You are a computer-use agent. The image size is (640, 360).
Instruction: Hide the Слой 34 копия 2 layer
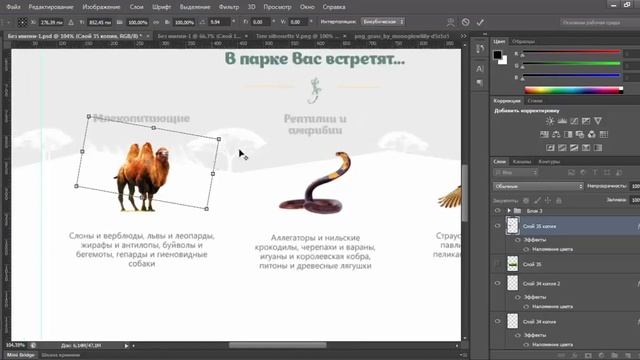(498, 283)
